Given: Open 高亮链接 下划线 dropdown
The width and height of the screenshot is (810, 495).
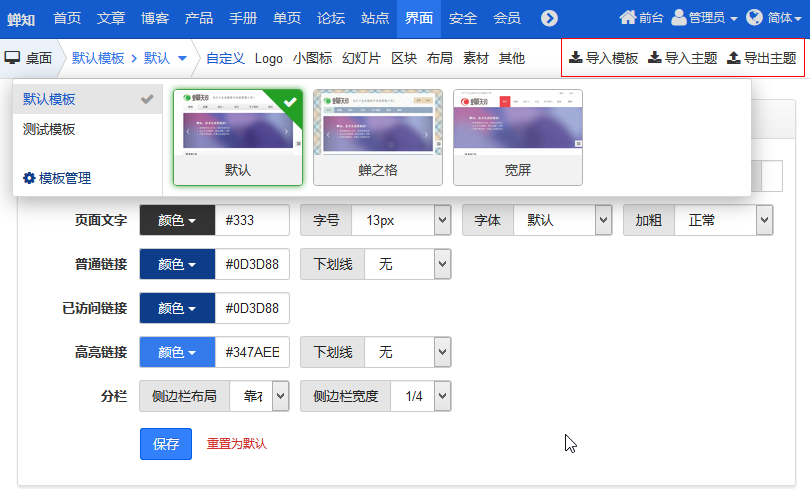Looking at the screenshot, I should [408, 352].
